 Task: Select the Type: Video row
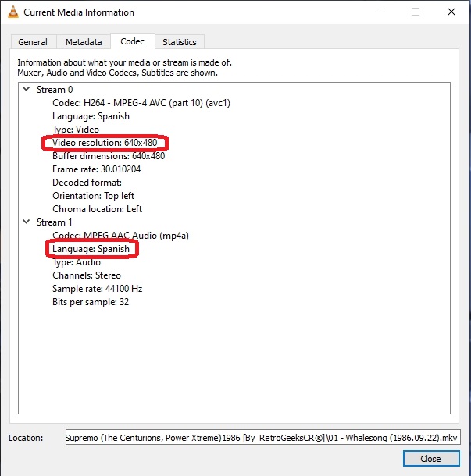[76, 130]
